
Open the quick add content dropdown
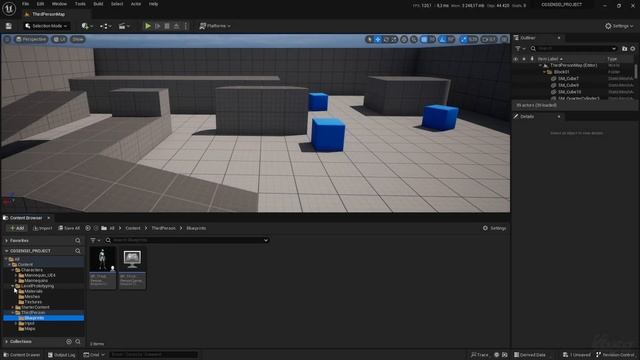(x=87, y=26)
